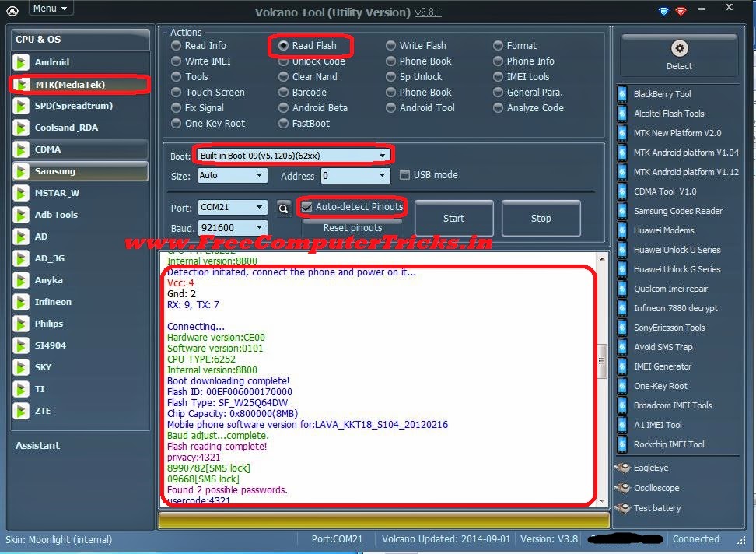Select the FastBoot radio button

283,124
